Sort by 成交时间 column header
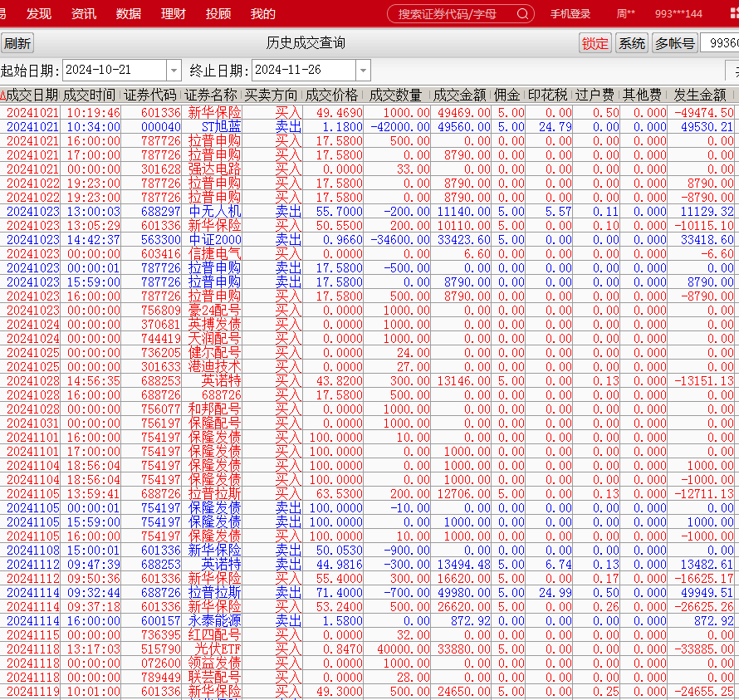Viewport: 739px width, 700px height. point(89,95)
